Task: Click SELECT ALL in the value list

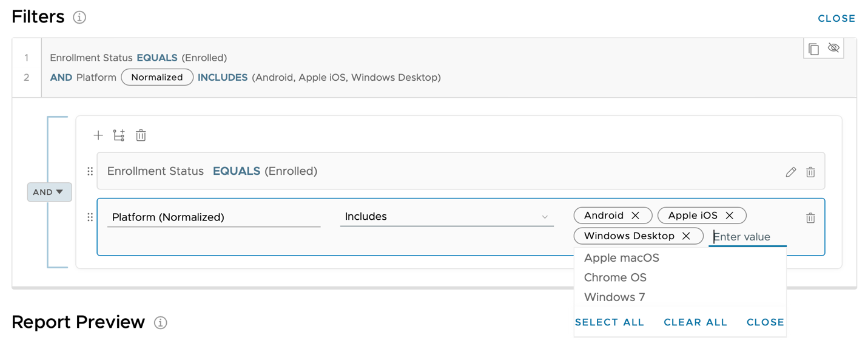Action: (x=609, y=322)
